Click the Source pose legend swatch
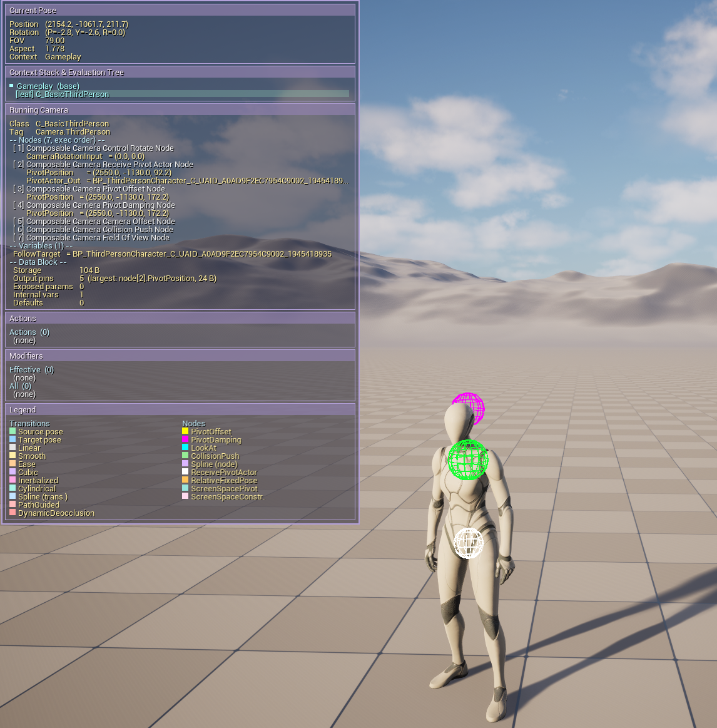This screenshot has width=717, height=728. tap(13, 431)
